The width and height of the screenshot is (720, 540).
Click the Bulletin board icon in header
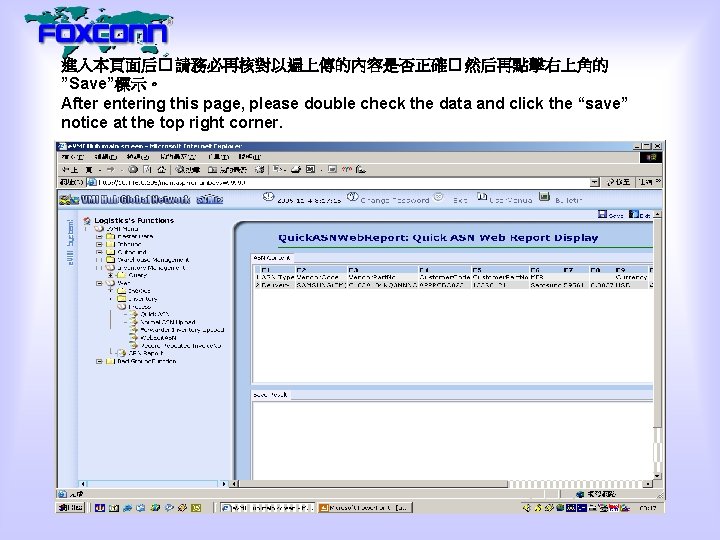tap(544, 197)
